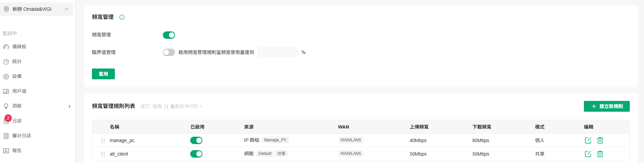
Task: Click the drag handle for all_client row
Action: tap(103, 154)
